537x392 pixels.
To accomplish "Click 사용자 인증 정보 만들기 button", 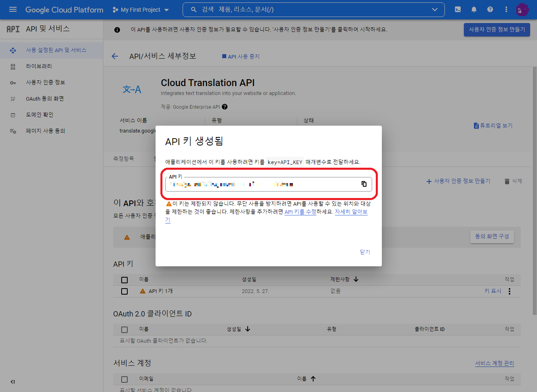I will (497, 30).
